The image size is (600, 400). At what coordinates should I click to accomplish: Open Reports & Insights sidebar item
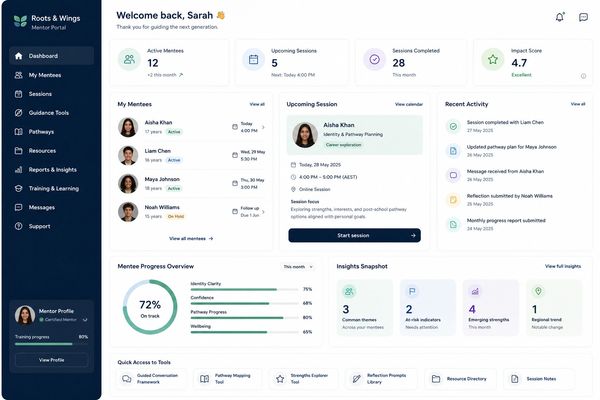point(52,170)
